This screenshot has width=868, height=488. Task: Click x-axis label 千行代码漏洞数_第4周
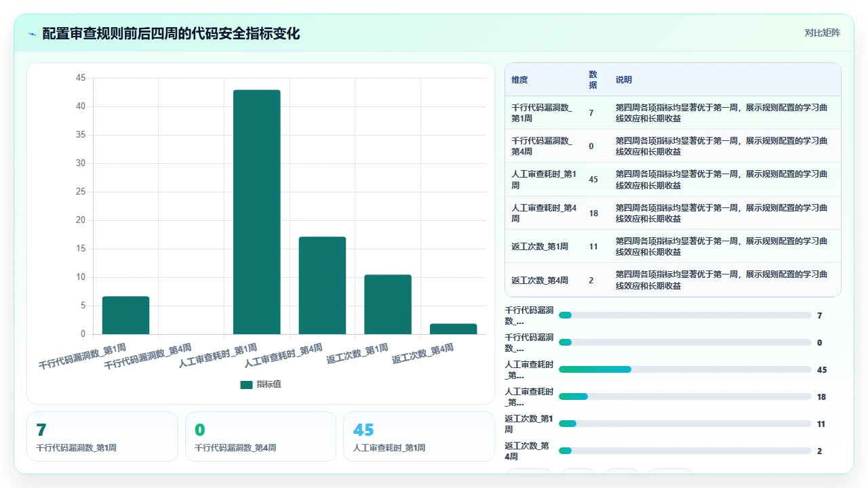coord(148,357)
